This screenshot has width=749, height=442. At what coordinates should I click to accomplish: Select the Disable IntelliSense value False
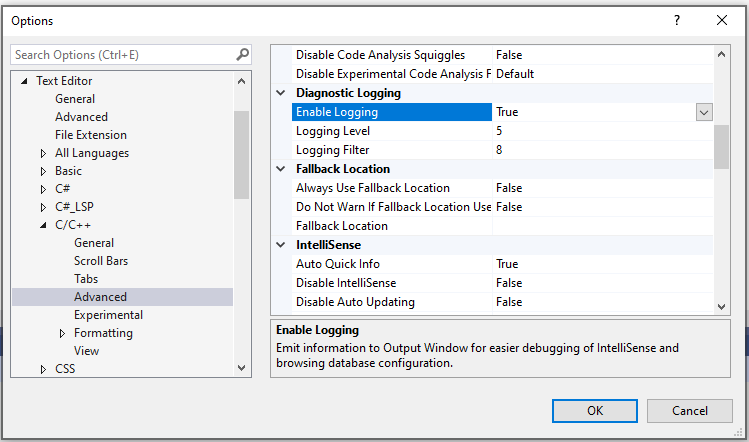click(x=508, y=283)
